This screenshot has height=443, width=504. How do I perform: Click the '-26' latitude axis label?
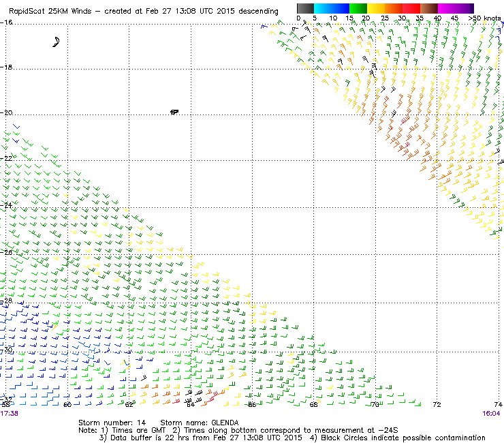click(x=6, y=252)
